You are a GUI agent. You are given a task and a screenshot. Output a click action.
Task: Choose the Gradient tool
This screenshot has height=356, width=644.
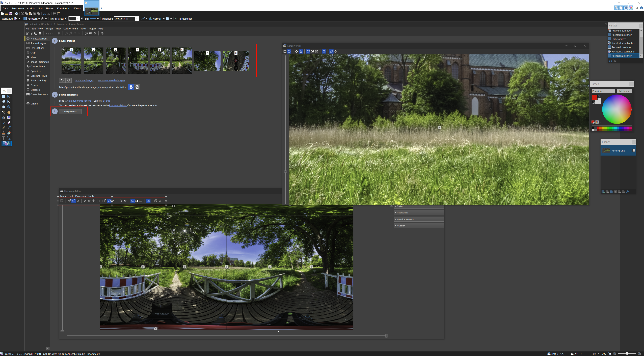coord(9,117)
